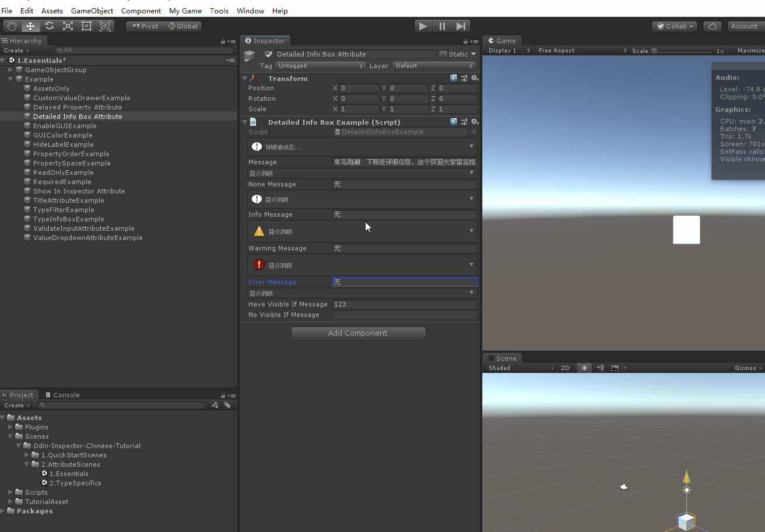Image resolution: width=765 pixels, height=532 pixels.
Task: Select the Rotate tool
Action: (x=50, y=26)
